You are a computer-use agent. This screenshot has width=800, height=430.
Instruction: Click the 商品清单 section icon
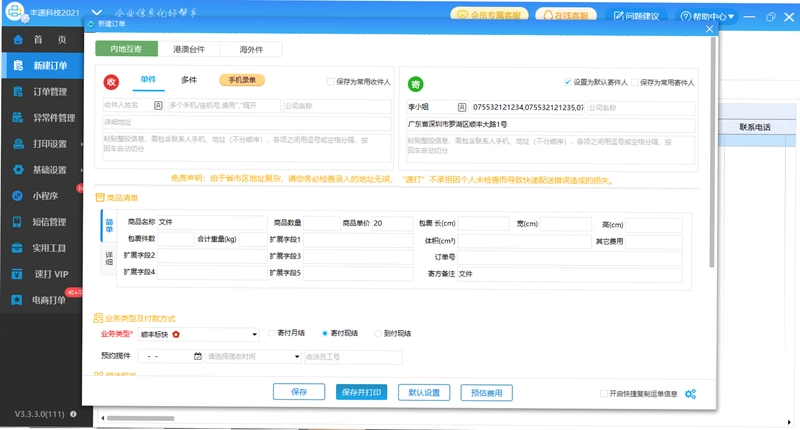[x=100, y=197]
